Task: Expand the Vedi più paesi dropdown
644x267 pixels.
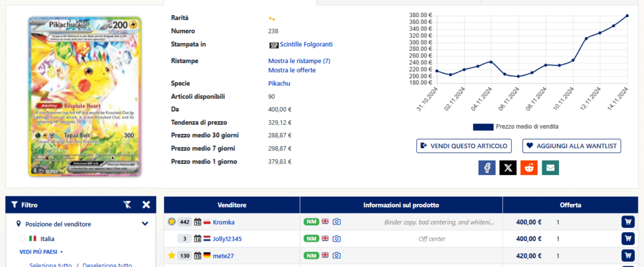Action: pyautogui.click(x=41, y=252)
